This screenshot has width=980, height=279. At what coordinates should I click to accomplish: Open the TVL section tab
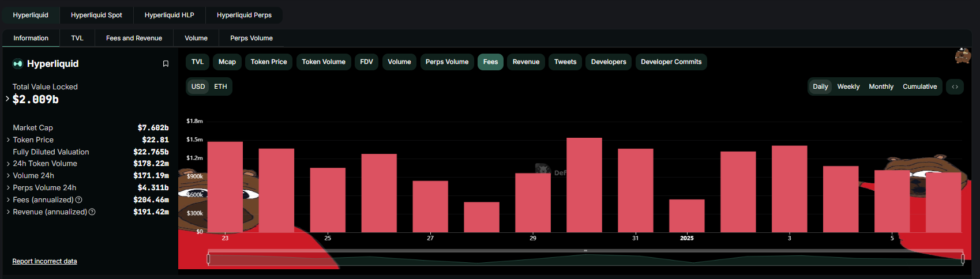tap(77, 38)
